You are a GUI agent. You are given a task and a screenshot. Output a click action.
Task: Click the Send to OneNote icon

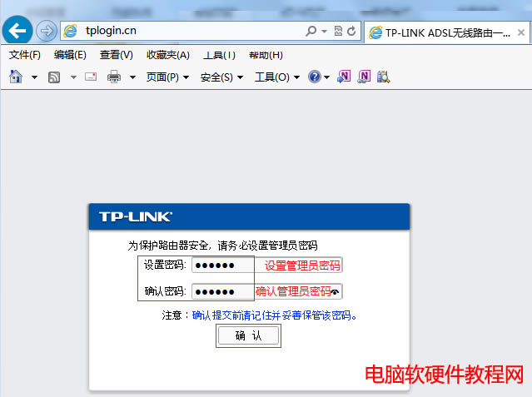coord(344,77)
